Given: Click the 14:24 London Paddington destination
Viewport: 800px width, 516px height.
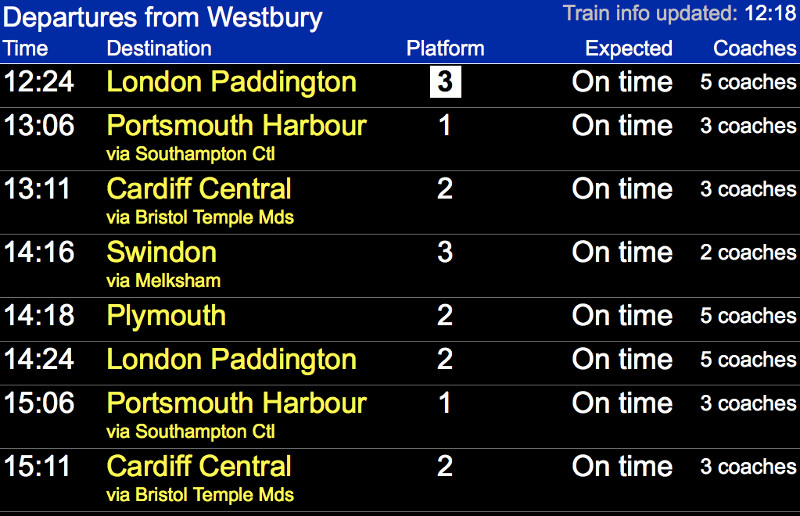Looking at the screenshot, I should [x=231, y=360].
